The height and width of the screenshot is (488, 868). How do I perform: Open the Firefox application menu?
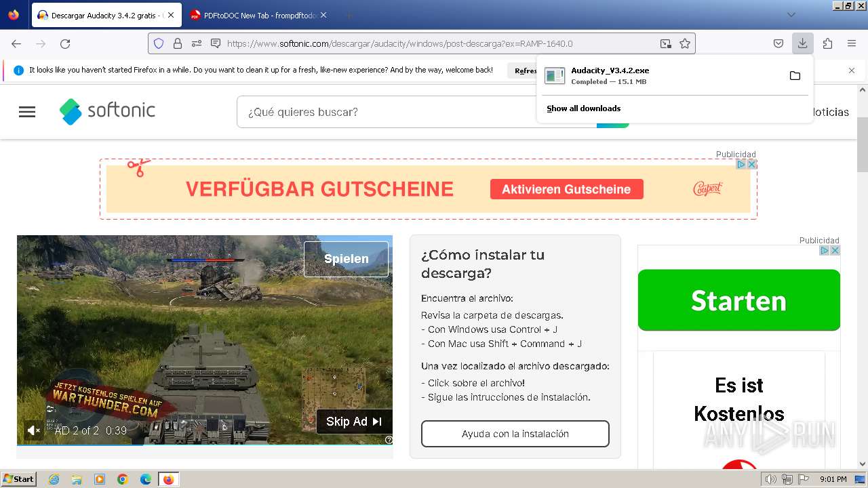click(852, 43)
